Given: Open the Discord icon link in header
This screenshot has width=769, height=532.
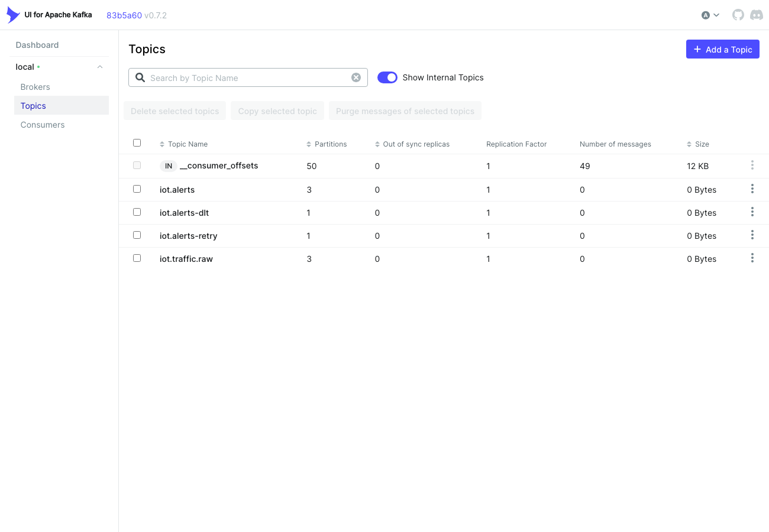Looking at the screenshot, I should click(x=757, y=15).
